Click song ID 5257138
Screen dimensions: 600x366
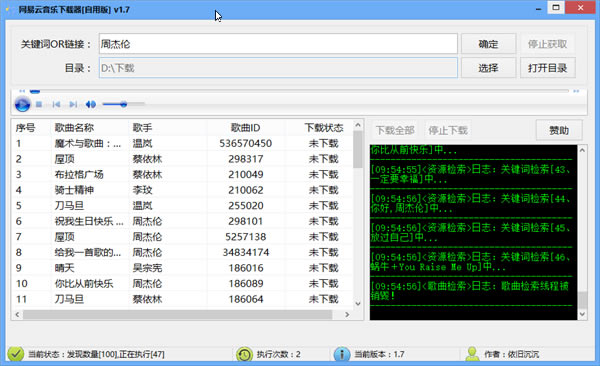click(x=246, y=237)
